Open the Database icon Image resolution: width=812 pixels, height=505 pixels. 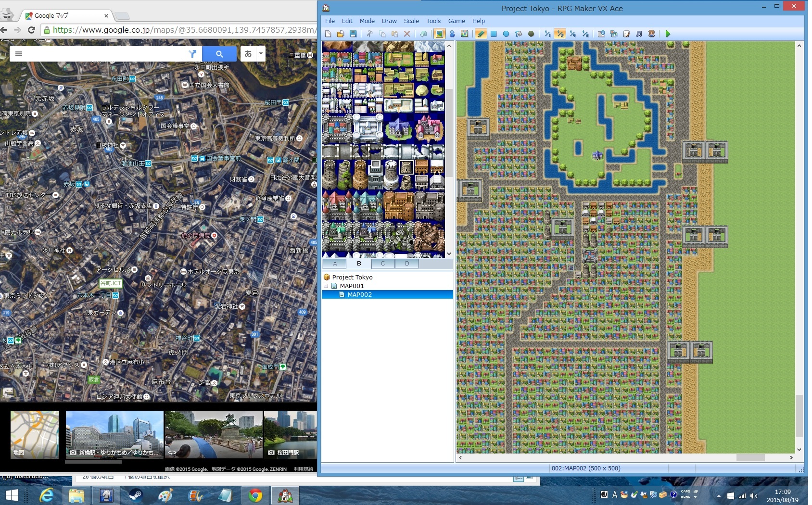tap(601, 34)
